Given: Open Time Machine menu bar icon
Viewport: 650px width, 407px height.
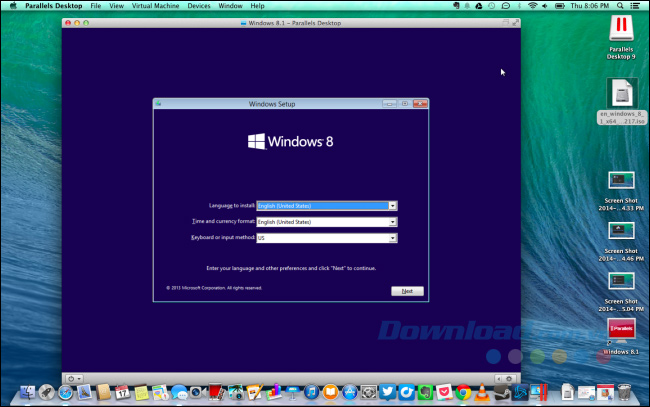Looking at the screenshot, I should 491,6.
